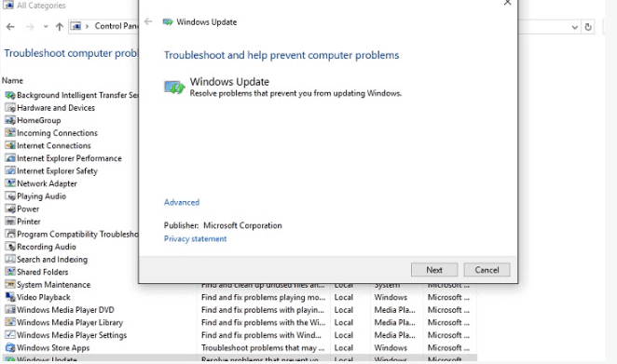Click Internet Explorer Safety icon
This screenshot has height=364, width=617.
[x=10, y=170]
